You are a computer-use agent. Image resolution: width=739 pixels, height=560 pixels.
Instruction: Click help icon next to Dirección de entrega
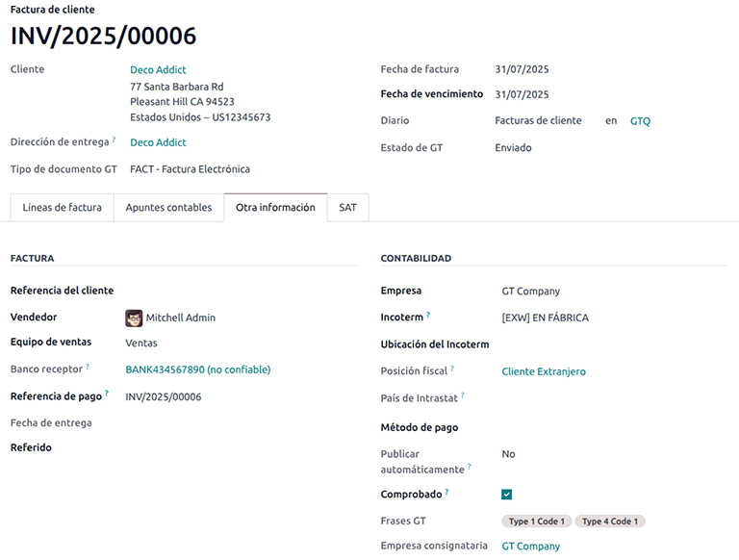click(x=114, y=140)
